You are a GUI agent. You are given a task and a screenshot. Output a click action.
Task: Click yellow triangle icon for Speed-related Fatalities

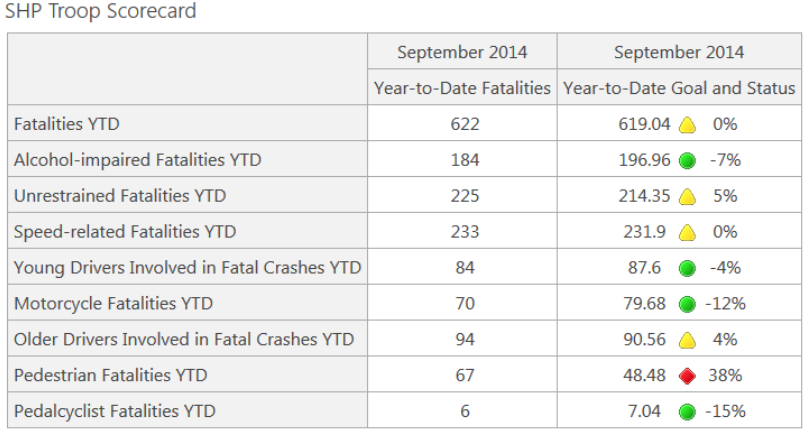(687, 233)
